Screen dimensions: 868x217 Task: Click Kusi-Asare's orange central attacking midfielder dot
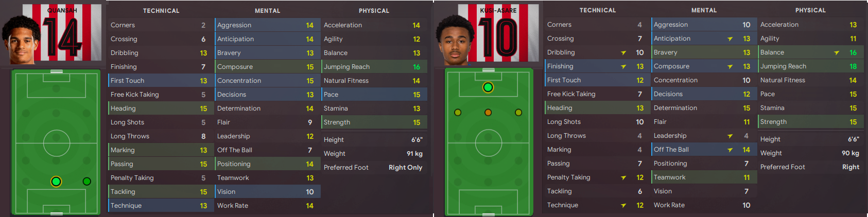click(x=488, y=113)
